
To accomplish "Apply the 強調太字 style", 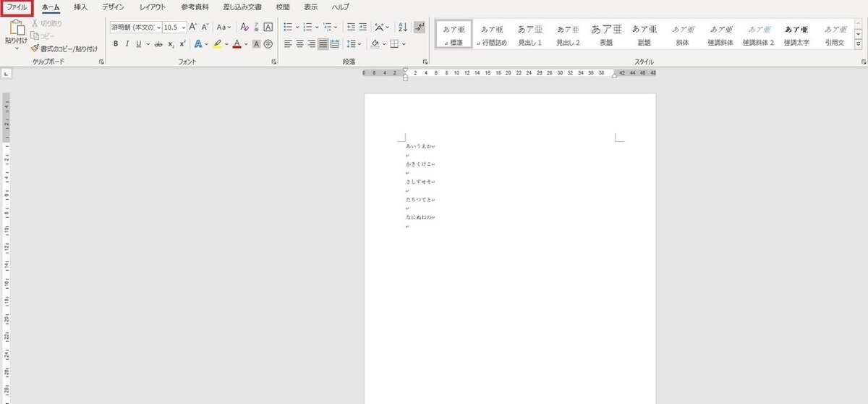I will [796, 35].
